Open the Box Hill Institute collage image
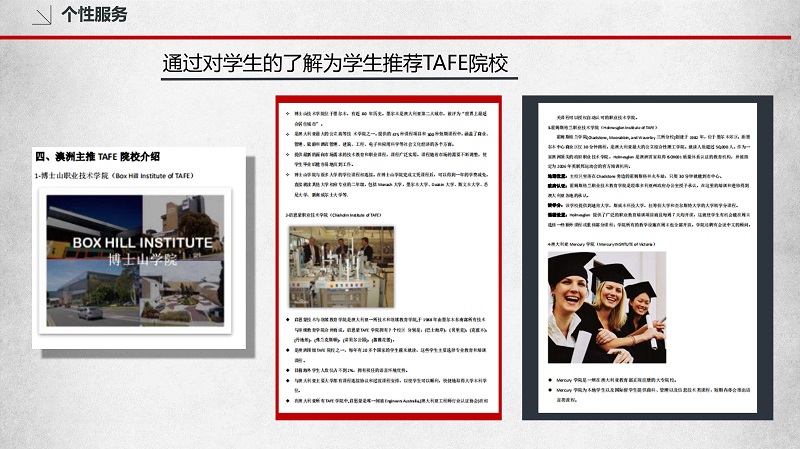Viewport: 800px width, 449px height. [x=135, y=261]
